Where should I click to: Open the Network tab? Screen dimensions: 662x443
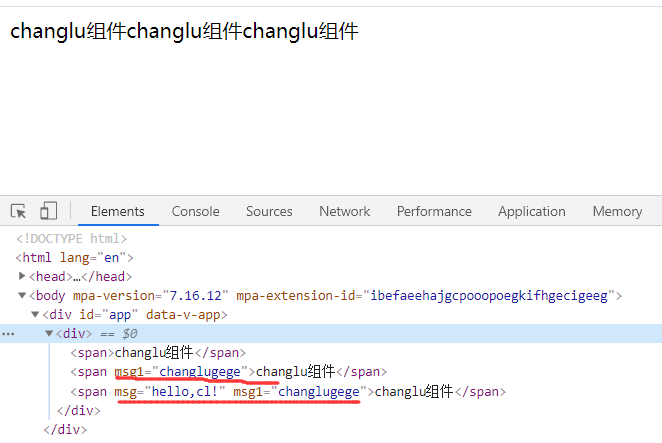tap(345, 211)
